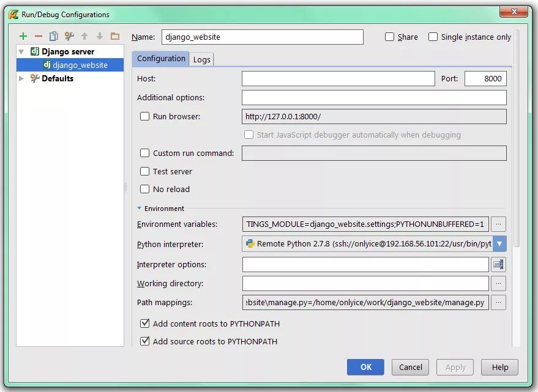This screenshot has width=538, height=392.
Task: Click the Django server label in tree
Action: (68, 52)
